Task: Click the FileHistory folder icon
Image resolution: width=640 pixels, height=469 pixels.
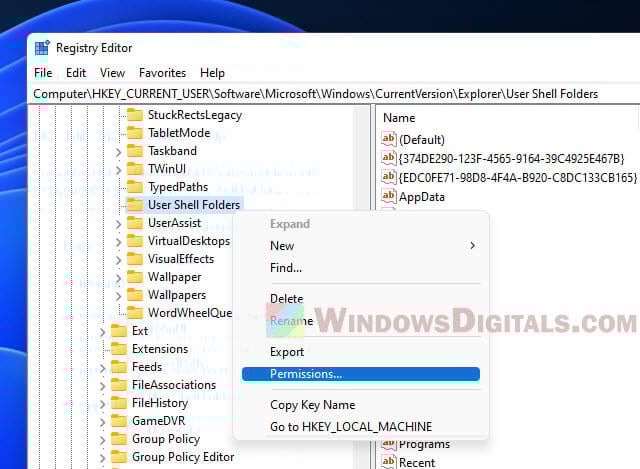Action: pos(119,403)
